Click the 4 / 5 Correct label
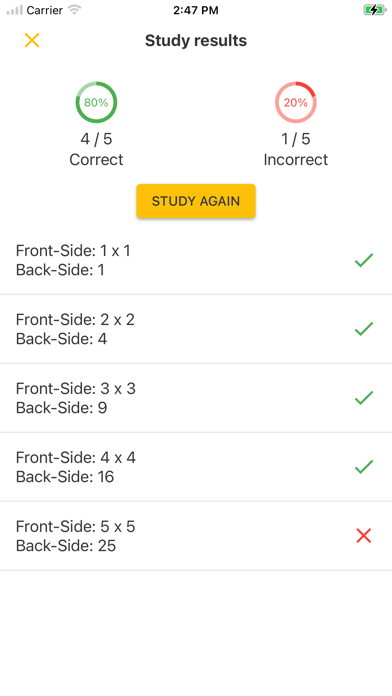Viewport: 392px width, 696px height. tap(96, 149)
